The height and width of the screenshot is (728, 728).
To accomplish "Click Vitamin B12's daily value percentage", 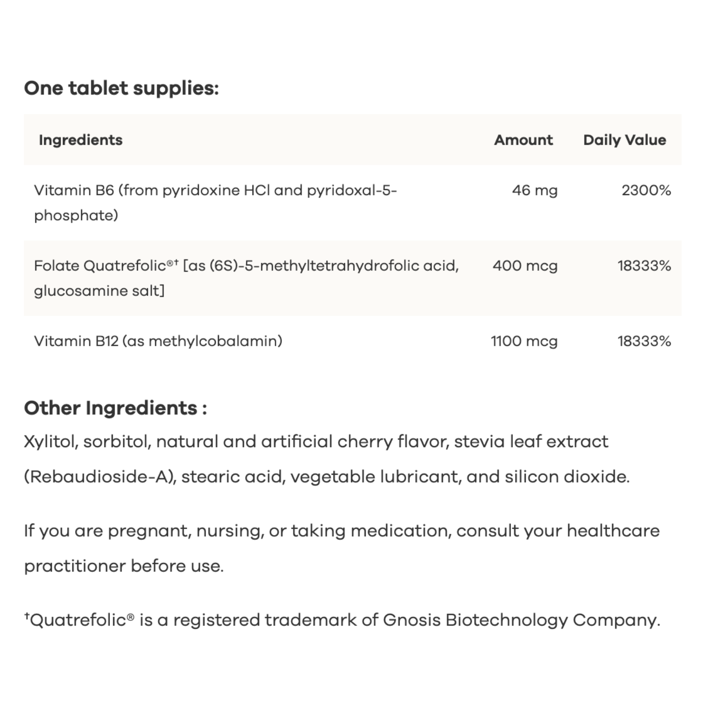I will click(x=644, y=341).
